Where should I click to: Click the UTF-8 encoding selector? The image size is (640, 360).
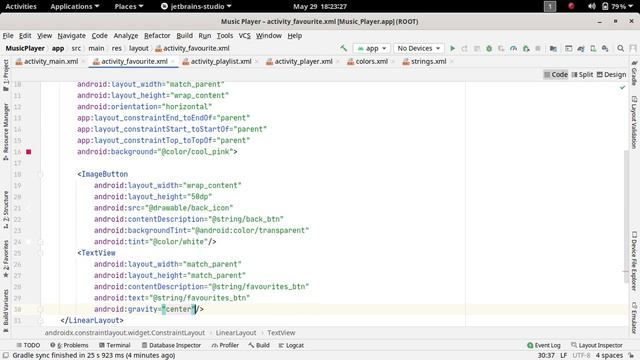coord(581,355)
